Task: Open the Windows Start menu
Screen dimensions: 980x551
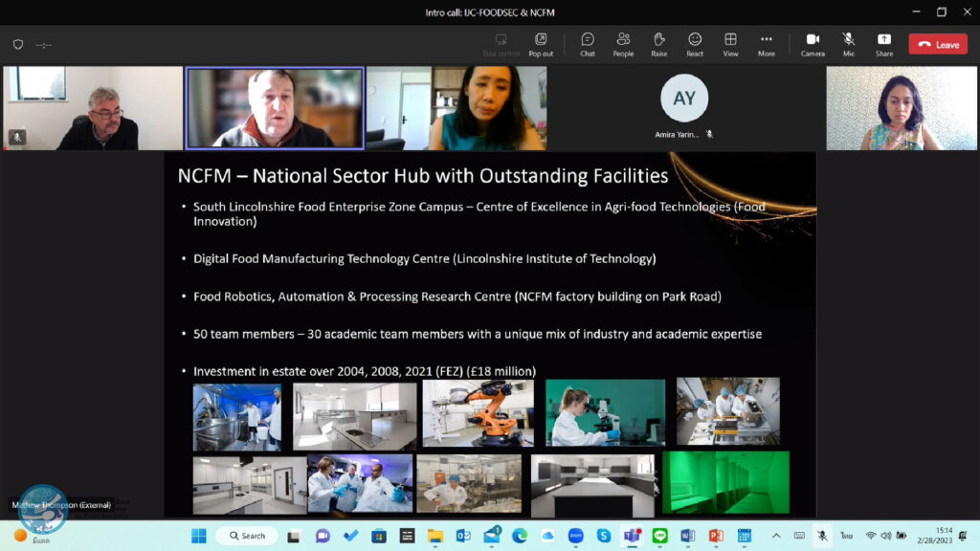Action: point(199,536)
